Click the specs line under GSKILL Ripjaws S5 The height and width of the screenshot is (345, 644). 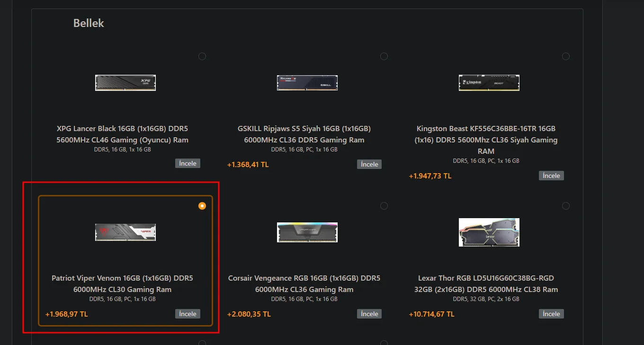click(304, 150)
